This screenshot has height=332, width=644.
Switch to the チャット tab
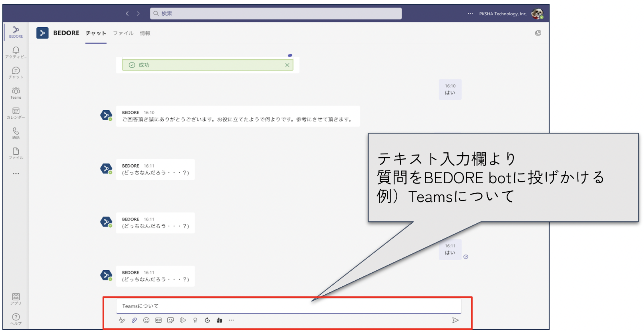(x=96, y=33)
